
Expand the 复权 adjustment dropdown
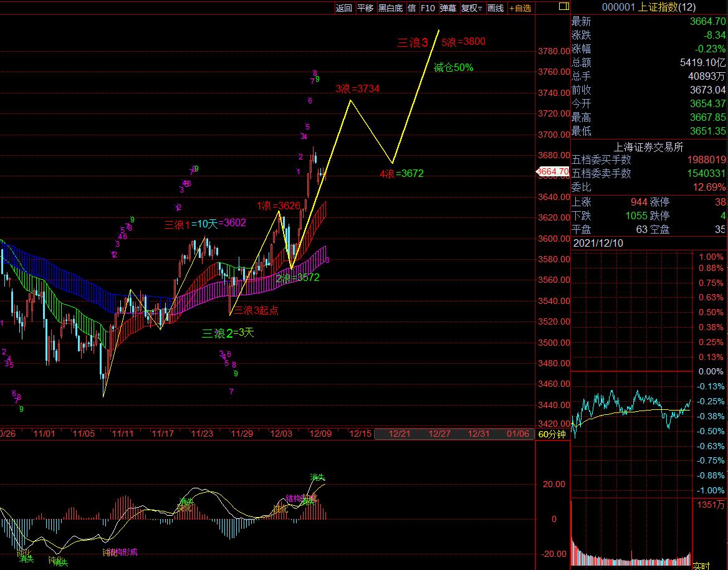click(472, 8)
